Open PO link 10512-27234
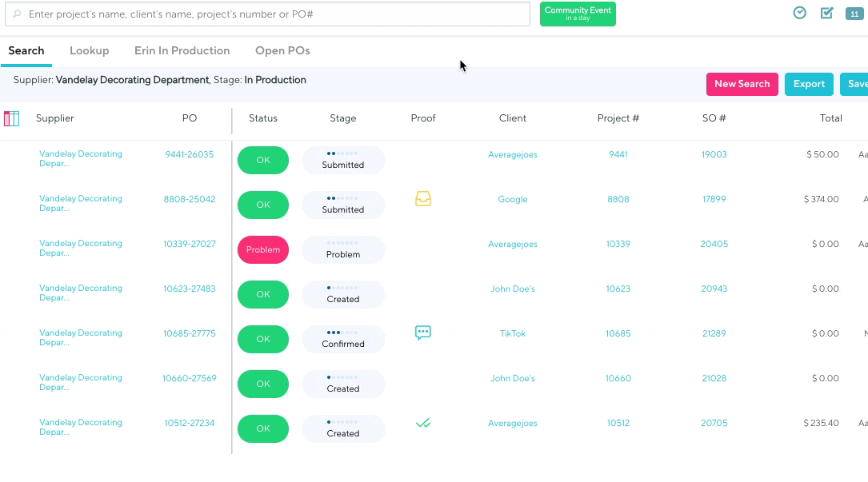 pos(190,424)
